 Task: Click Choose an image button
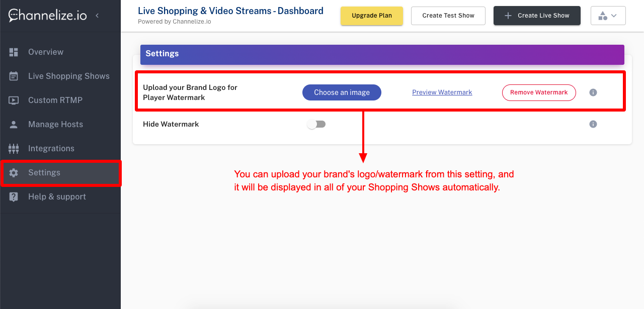point(342,92)
